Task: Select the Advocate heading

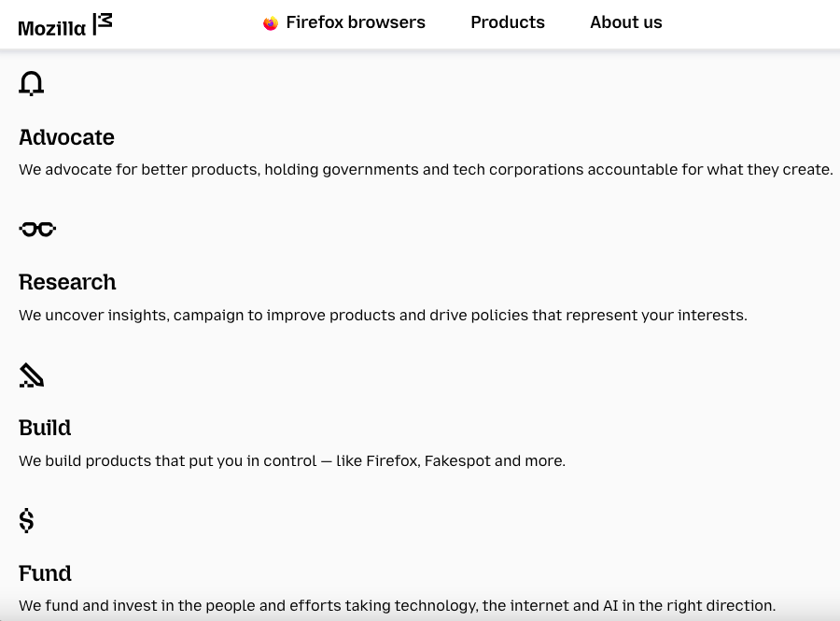Action: coord(66,137)
